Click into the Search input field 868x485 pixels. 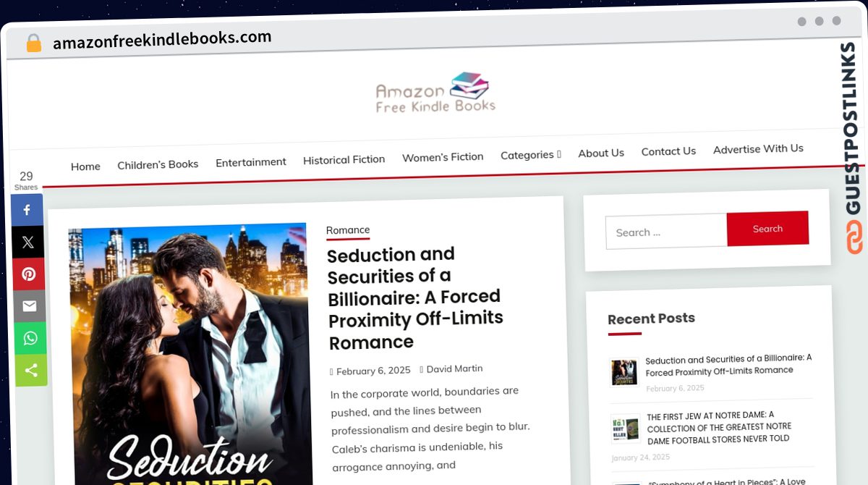click(666, 232)
